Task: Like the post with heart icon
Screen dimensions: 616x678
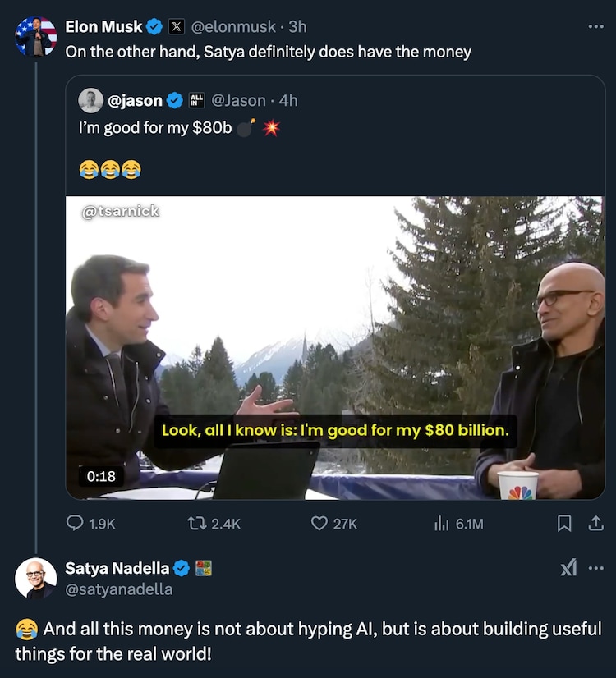Action: tap(319, 523)
